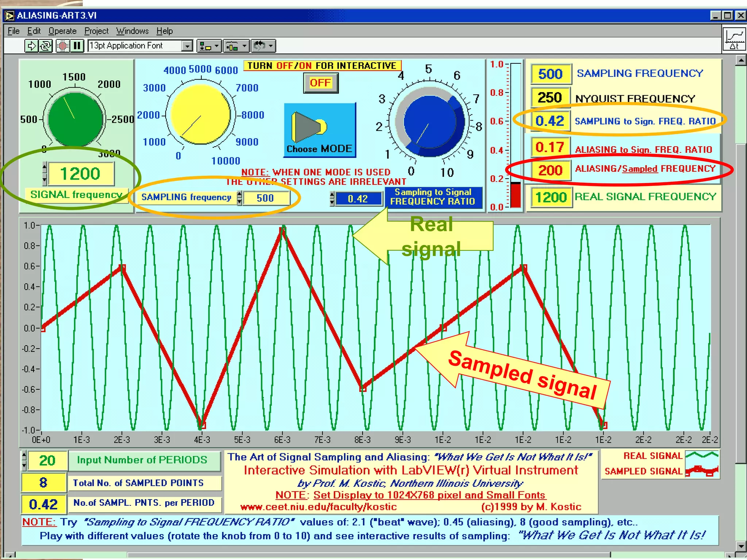Open the Operate menu
The image size is (747, 560).
(62, 31)
